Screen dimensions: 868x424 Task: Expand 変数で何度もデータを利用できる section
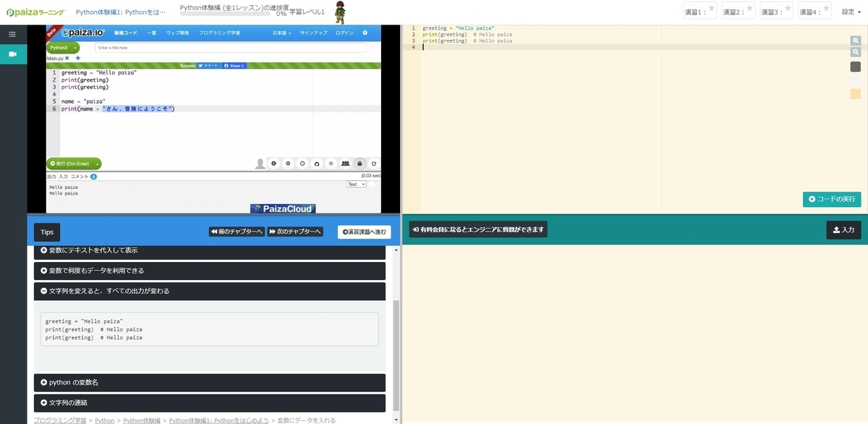tap(210, 271)
